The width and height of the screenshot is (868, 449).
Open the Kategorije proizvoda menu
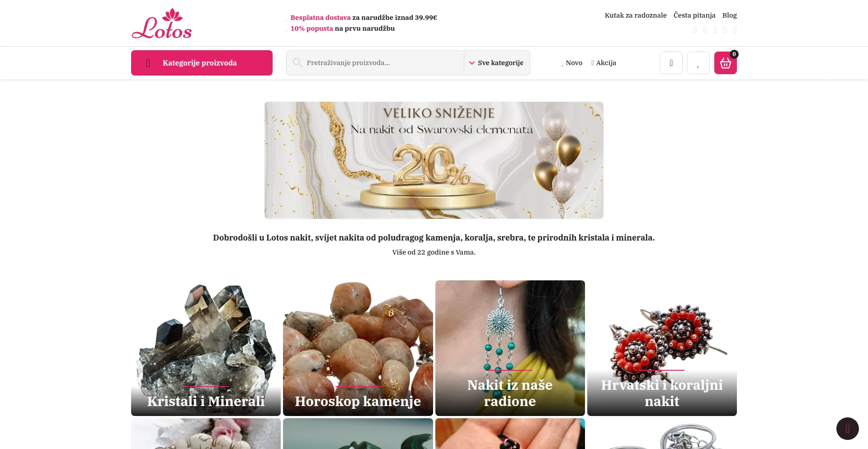point(202,63)
